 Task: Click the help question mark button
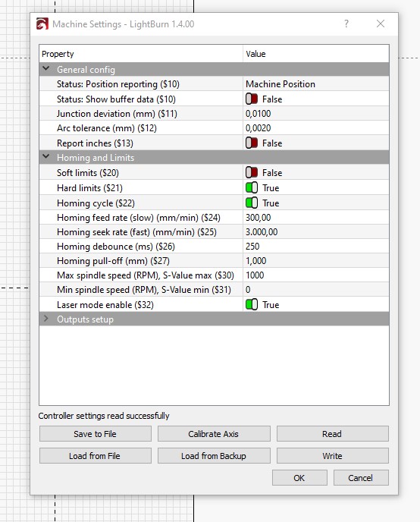[x=346, y=24]
